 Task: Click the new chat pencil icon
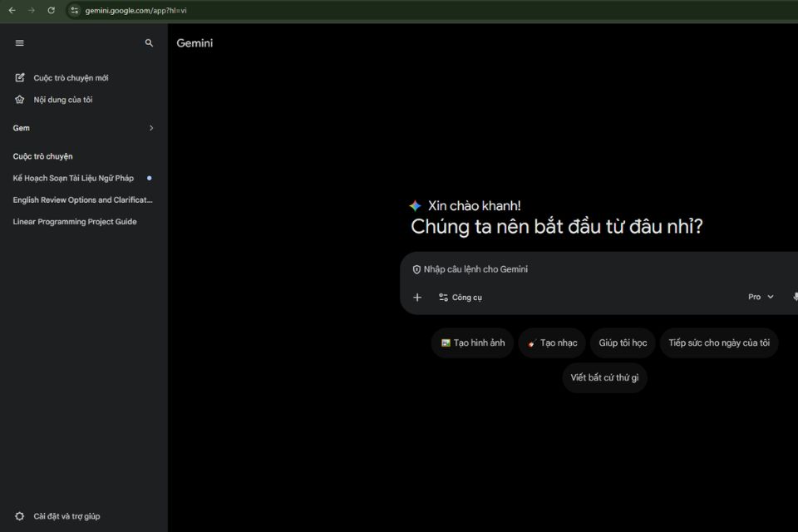click(20, 78)
